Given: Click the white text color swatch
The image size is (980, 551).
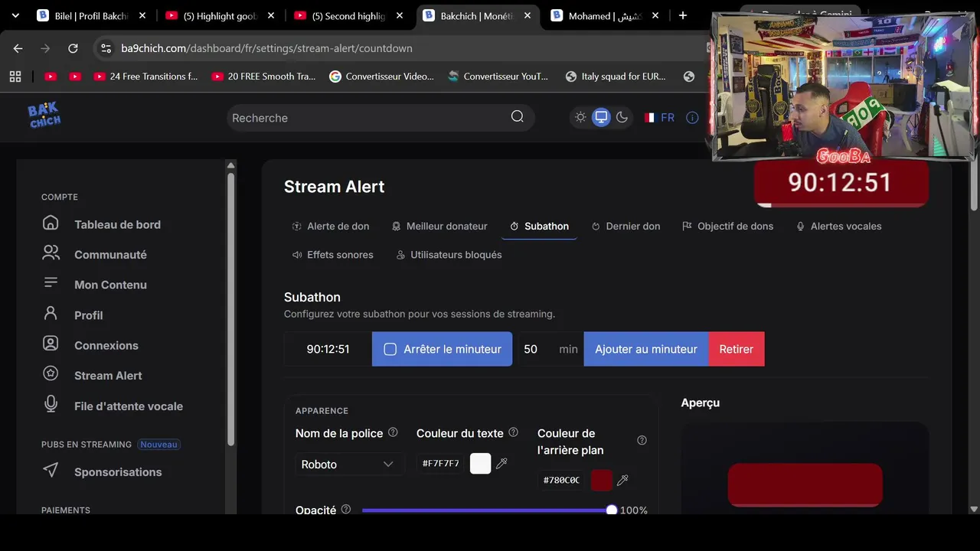Looking at the screenshot, I should (x=480, y=463).
